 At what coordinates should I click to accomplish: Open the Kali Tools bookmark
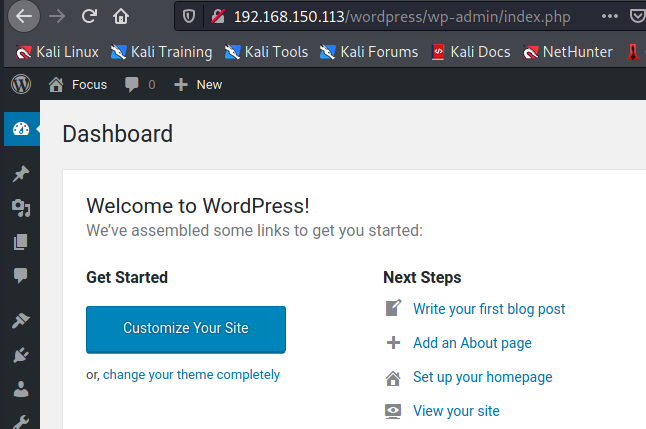[x=267, y=52]
